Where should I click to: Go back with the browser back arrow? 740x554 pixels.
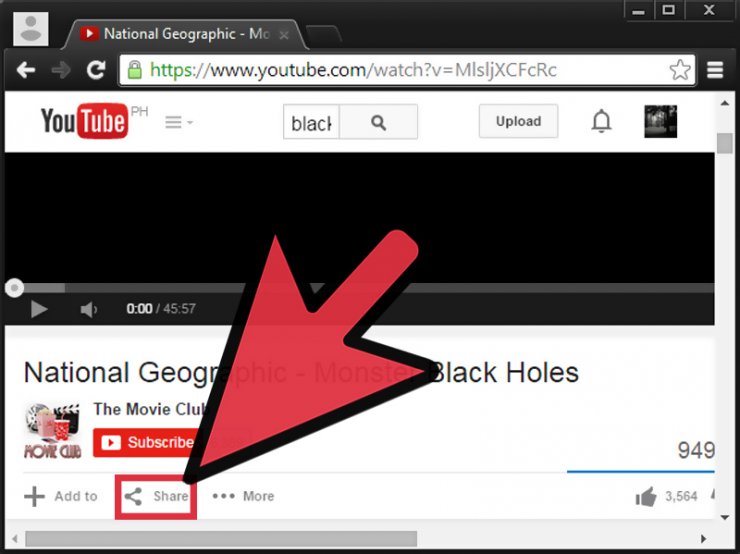pyautogui.click(x=25, y=70)
